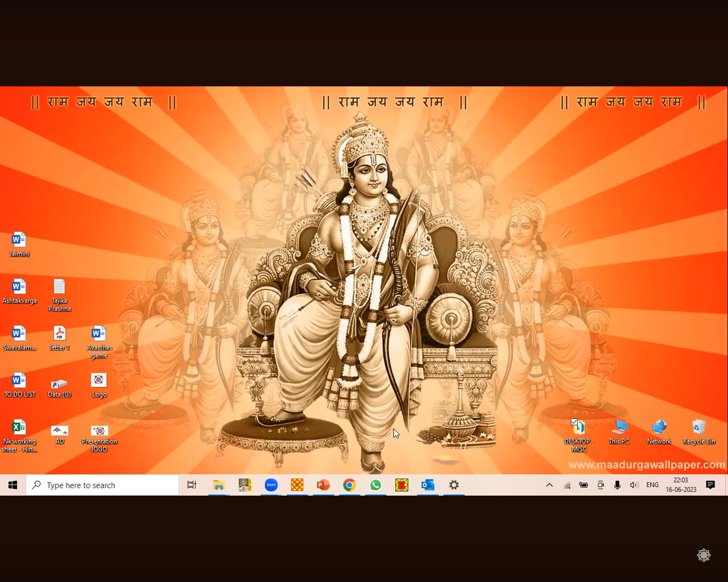Launch Google Chrome from the taskbar

click(x=349, y=485)
